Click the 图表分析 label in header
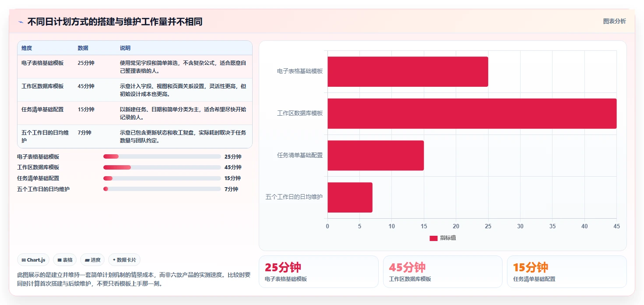Viewport: 644px width, 305px height. click(x=614, y=21)
